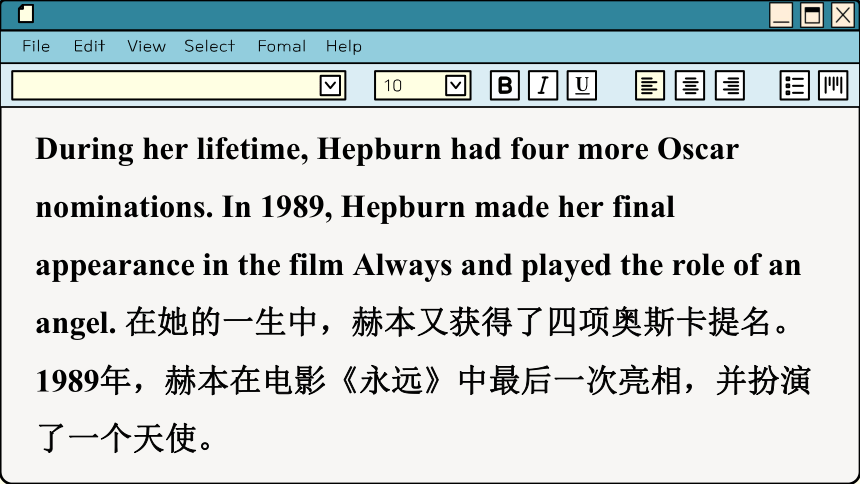The image size is (860, 484).
Task: Click the Chinese text "《永远》"
Action: point(392,381)
